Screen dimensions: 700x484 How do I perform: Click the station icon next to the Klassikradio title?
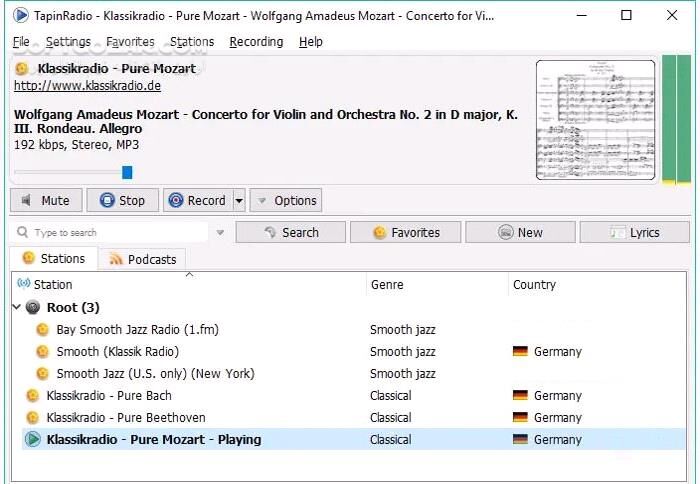(22, 69)
